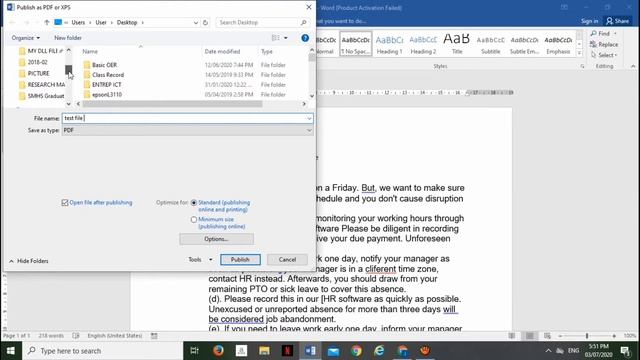Expand the File name history dropdown
The width and height of the screenshot is (640, 360).
(309, 118)
